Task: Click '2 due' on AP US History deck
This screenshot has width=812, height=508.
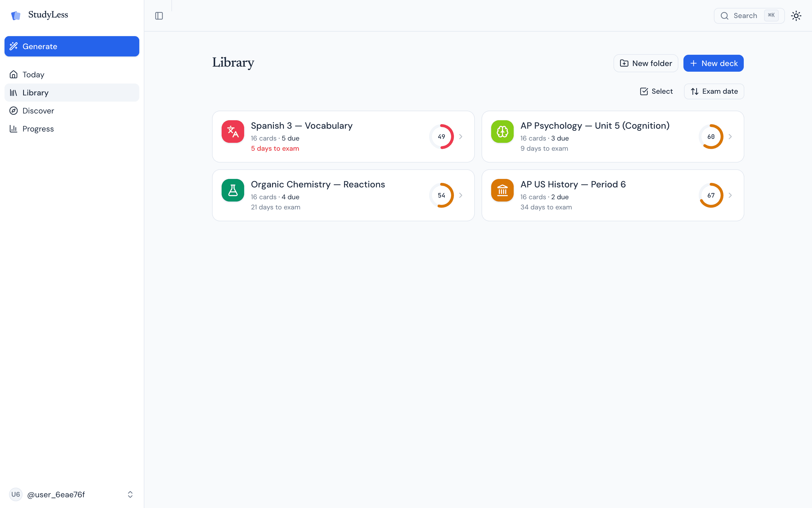Action: pos(560,197)
